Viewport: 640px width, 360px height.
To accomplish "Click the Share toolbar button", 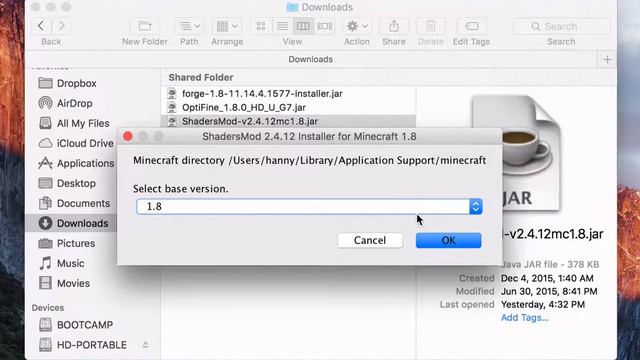I will point(394,26).
